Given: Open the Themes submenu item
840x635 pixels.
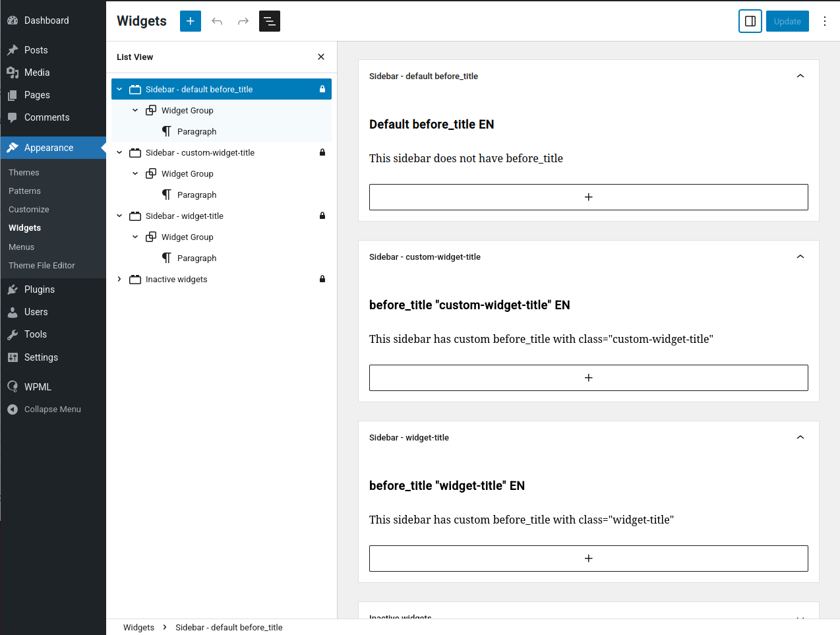Looking at the screenshot, I should click(24, 172).
